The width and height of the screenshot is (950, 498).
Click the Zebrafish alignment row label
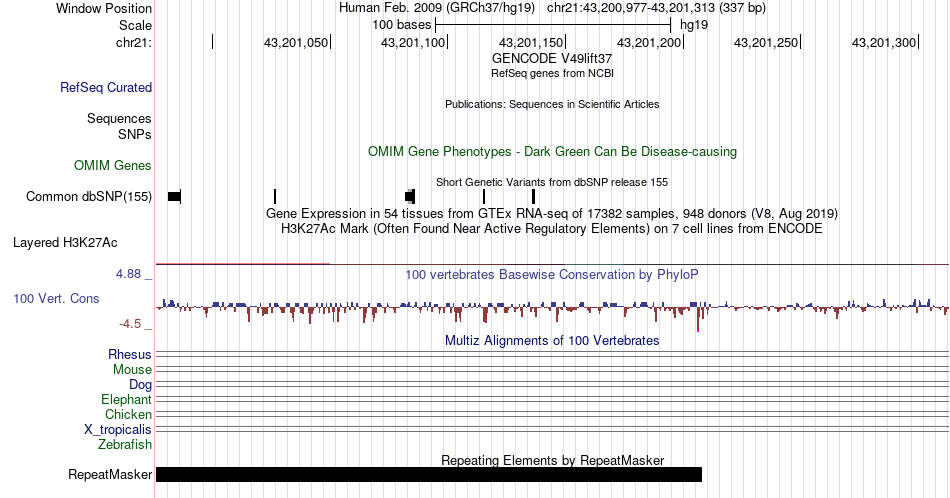pos(125,444)
